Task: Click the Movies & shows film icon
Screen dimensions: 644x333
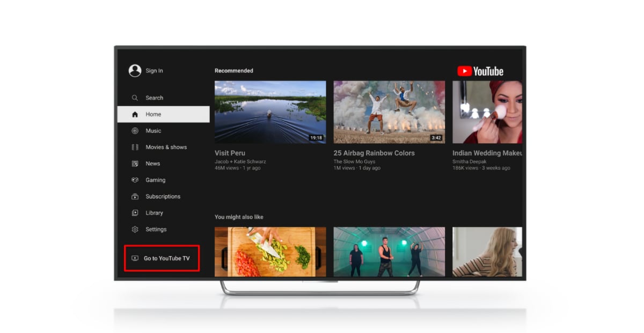Action: tap(135, 147)
